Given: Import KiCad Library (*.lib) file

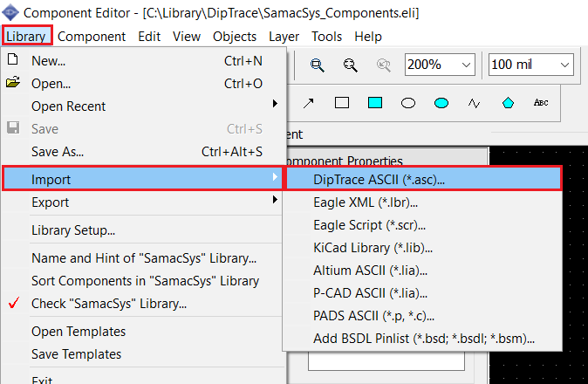Looking at the screenshot, I should click(x=424, y=248).
